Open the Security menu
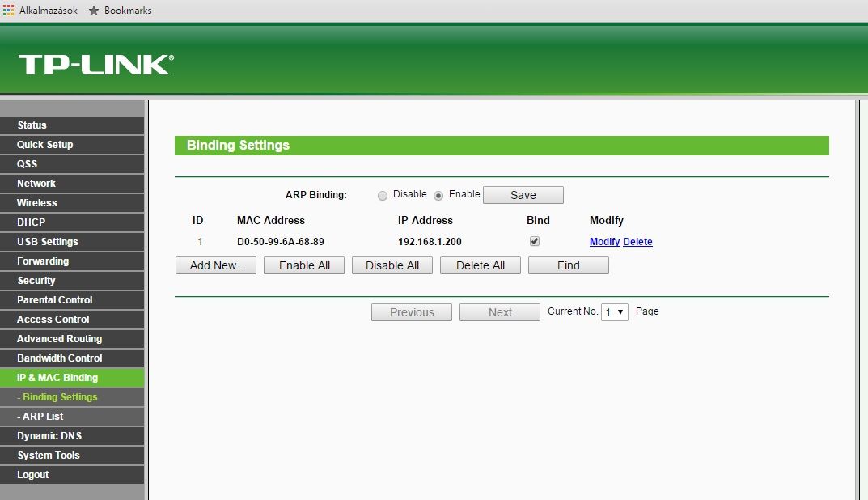 (x=72, y=280)
